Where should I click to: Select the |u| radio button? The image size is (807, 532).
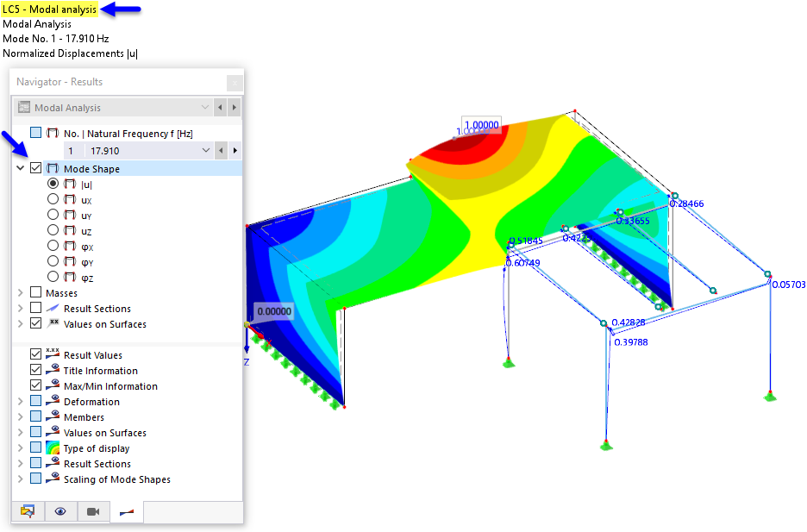click(53, 183)
